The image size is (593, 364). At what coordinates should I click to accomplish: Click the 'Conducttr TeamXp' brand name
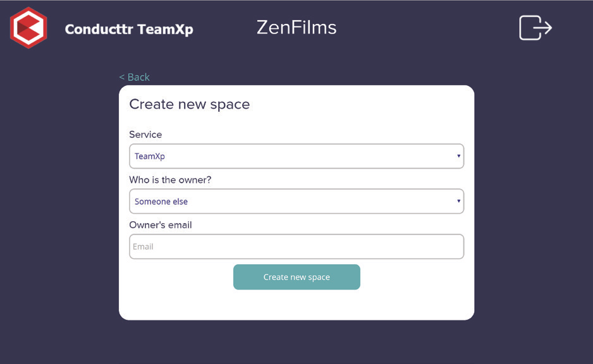coord(129,29)
